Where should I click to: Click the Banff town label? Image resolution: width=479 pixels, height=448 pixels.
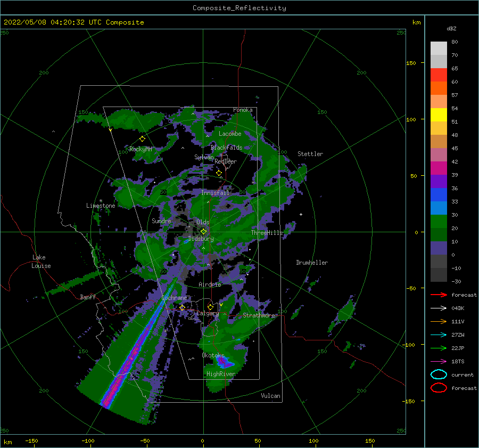[88, 297]
